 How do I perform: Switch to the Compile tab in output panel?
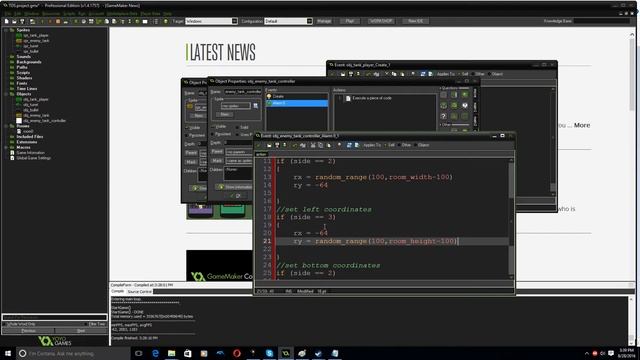(118, 291)
